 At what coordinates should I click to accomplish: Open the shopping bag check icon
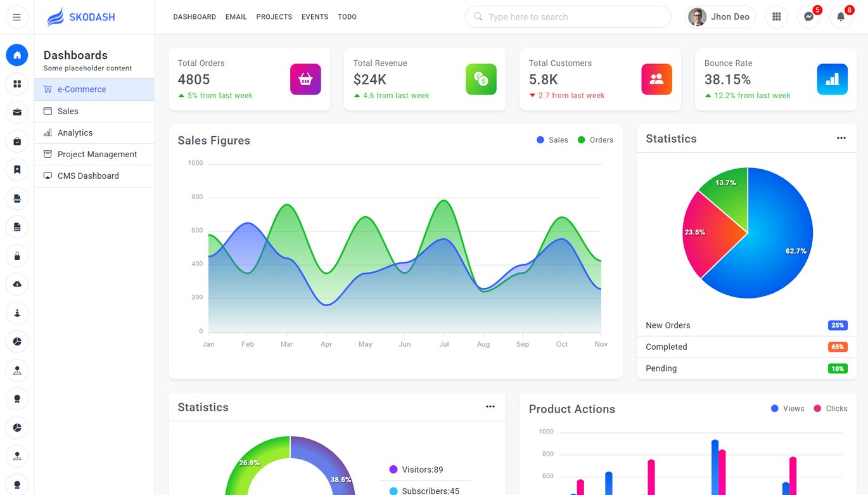coord(17,141)
